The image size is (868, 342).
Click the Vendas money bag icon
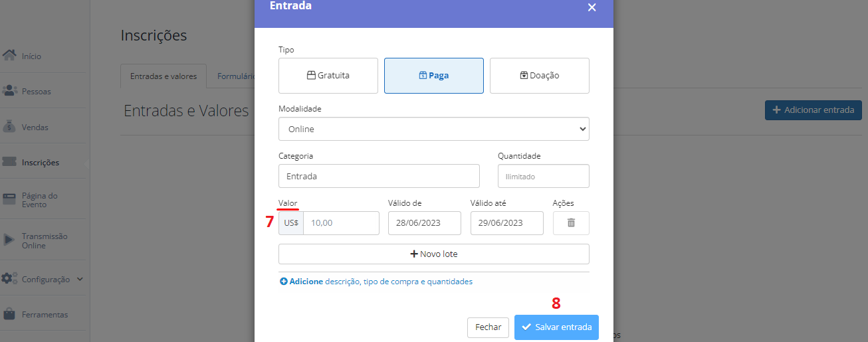(x=9, y=126)
